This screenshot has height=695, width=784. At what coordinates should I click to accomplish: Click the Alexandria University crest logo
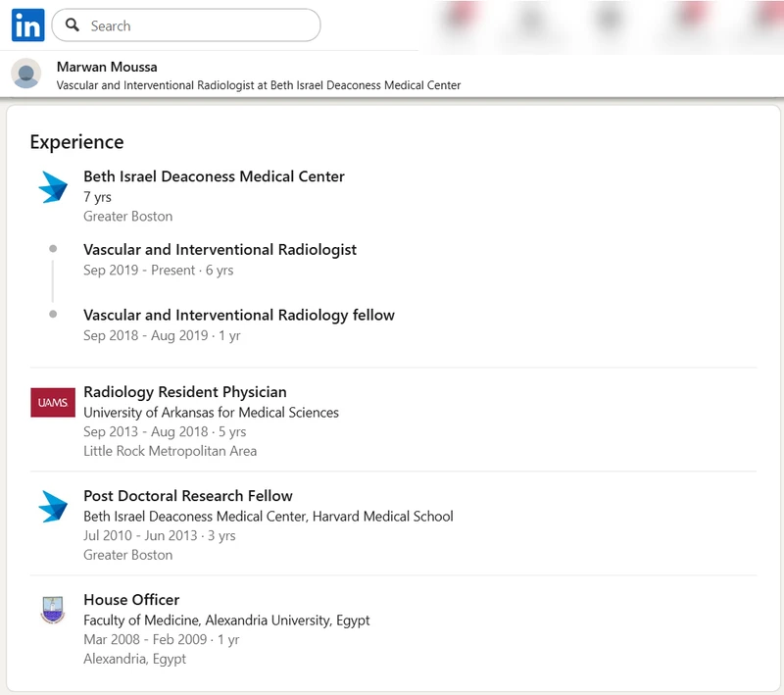(53, 610)
